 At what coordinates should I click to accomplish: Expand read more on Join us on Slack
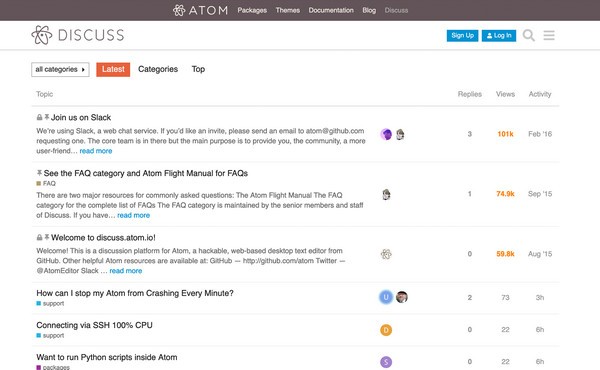(96, 151)
